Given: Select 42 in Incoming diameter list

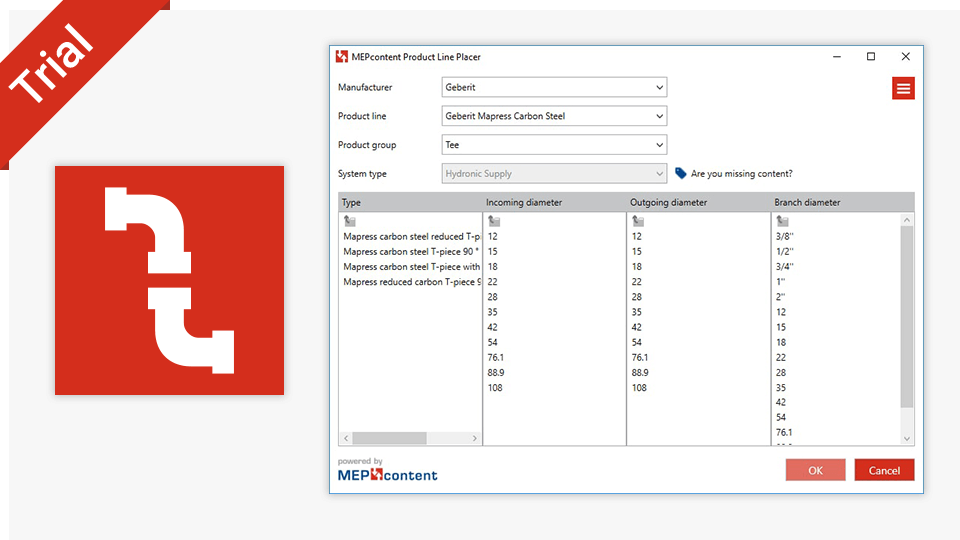Looking at the screenshot, I should tap(492, 327).
